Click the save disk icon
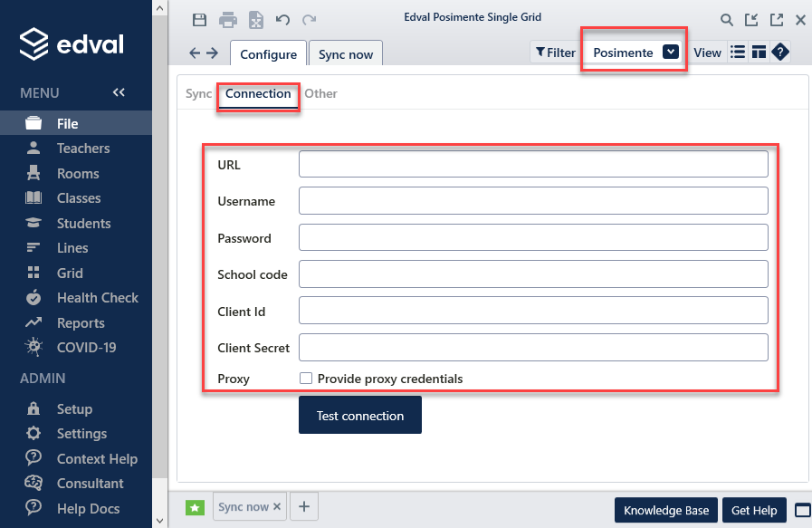The height and width of the screenshot is (528, 812). [199, 20]
